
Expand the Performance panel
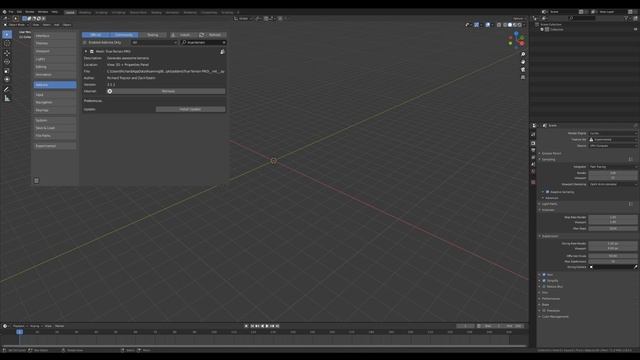[x=551, y=299]
